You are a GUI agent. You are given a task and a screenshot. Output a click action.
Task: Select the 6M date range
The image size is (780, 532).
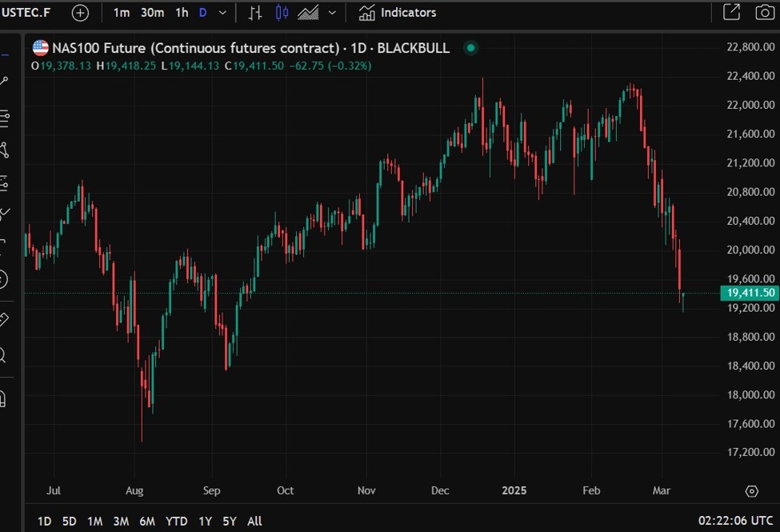tap(147, 521)
